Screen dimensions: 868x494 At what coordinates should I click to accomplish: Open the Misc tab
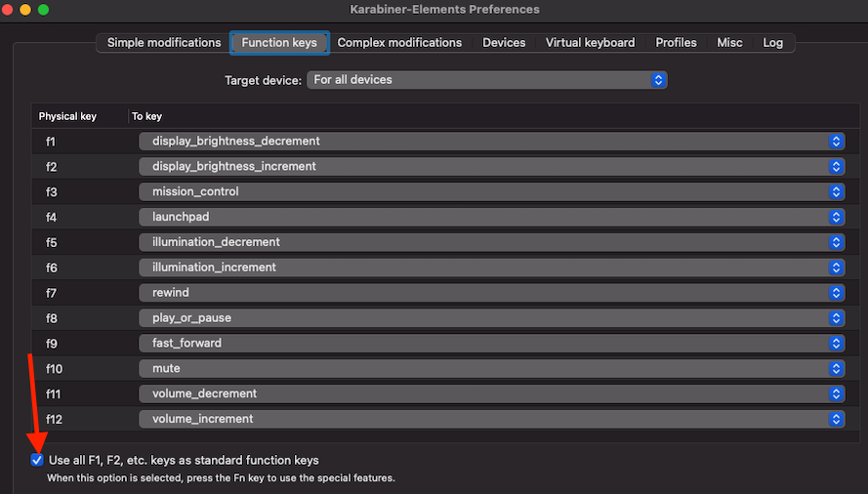(x=729, y=43)
